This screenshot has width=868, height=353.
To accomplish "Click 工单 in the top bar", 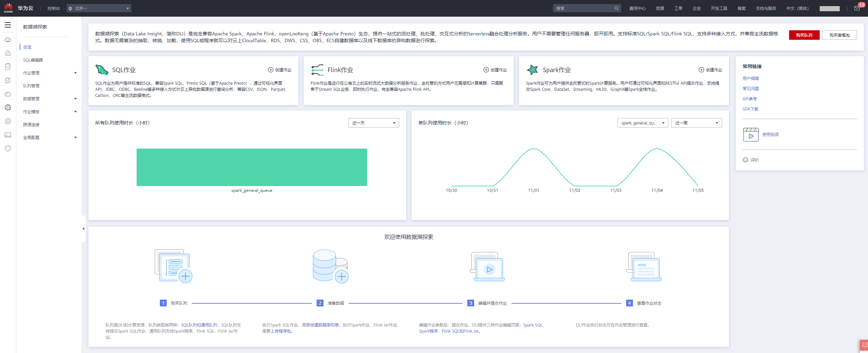I will tap(678, 8).
